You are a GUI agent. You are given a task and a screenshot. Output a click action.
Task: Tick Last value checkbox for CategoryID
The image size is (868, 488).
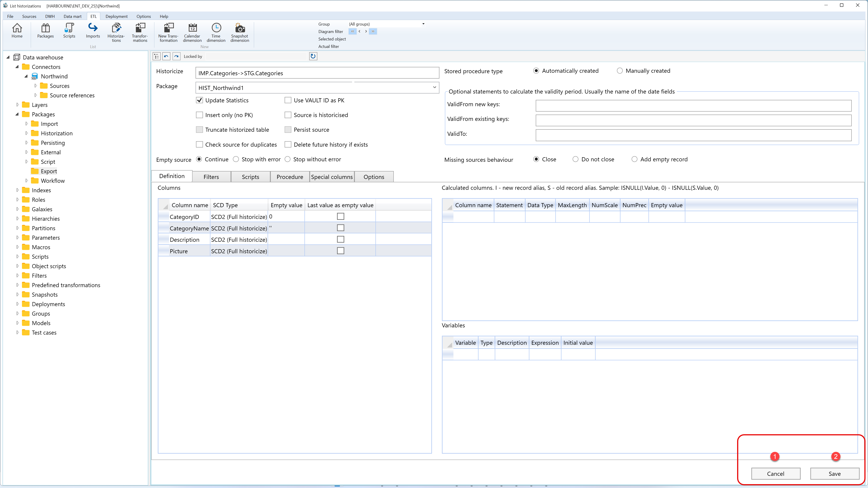click(x=341, y=217)
